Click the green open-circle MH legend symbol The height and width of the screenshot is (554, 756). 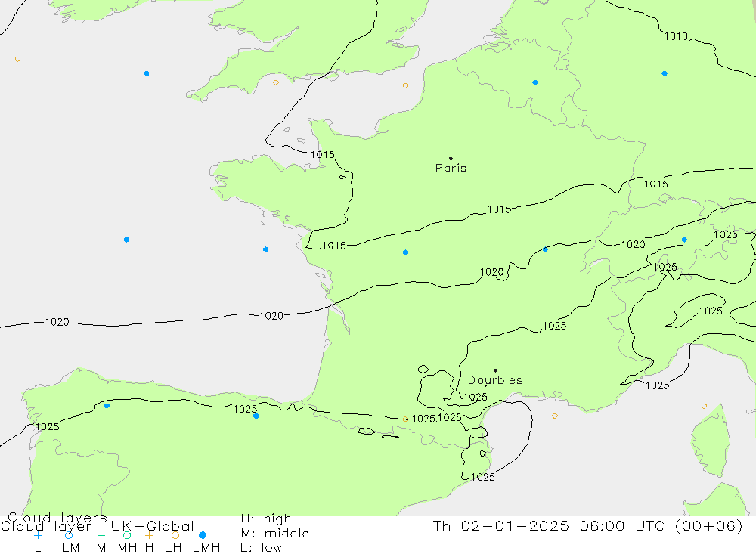(127, 535)
